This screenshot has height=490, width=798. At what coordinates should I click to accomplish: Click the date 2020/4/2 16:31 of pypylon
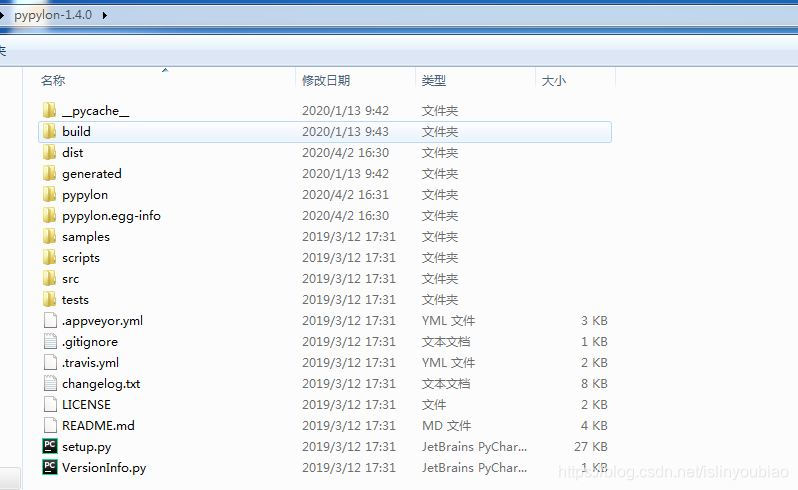345,194
